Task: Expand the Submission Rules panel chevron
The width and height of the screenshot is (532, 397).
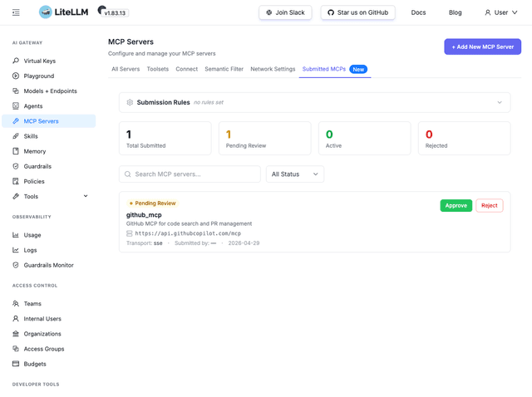Action: pos(500,102)
